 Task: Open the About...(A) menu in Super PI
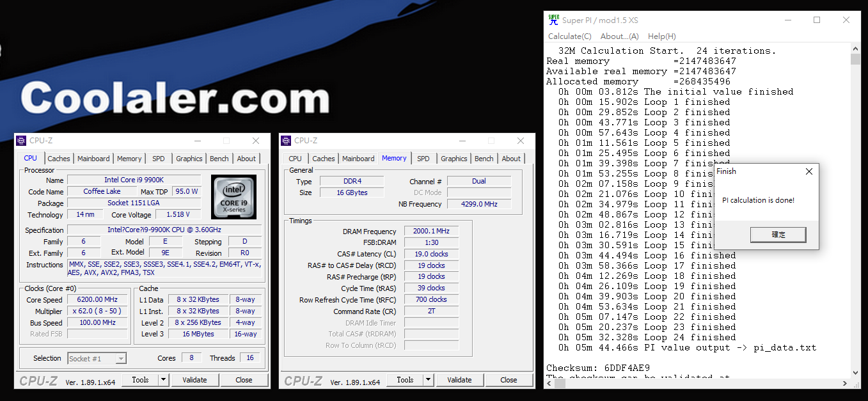coord(619,36)
